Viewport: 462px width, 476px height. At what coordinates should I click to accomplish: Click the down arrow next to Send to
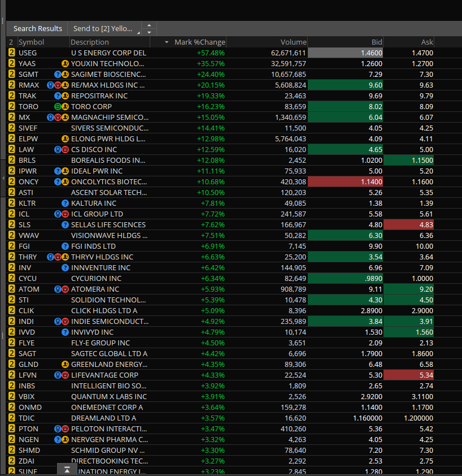click(x=149, y=32)
